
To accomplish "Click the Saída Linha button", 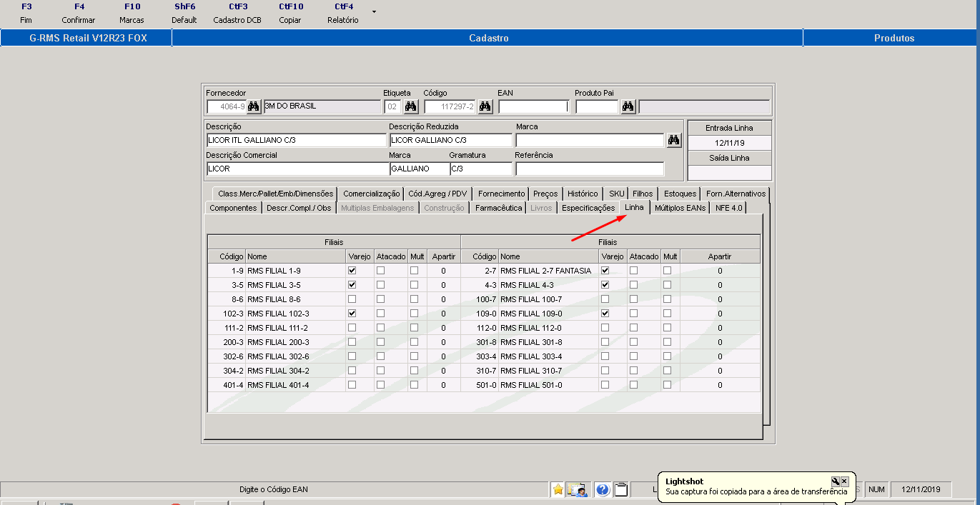I will click(729, 158).
